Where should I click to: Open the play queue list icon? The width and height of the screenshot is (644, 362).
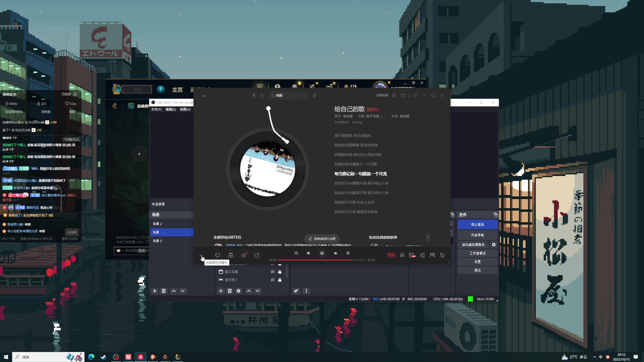click(x=442, y=255)
